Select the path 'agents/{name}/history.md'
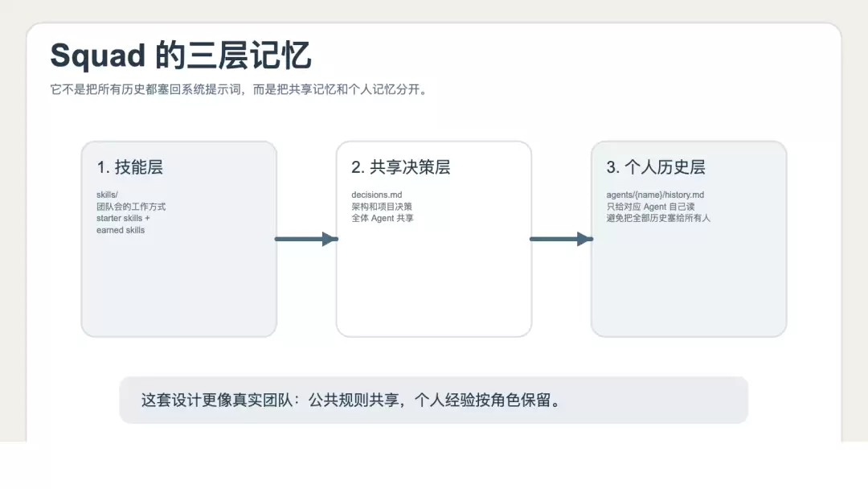Image resolution: width=868 pixels, height=489 pixels. pos(655,195)
